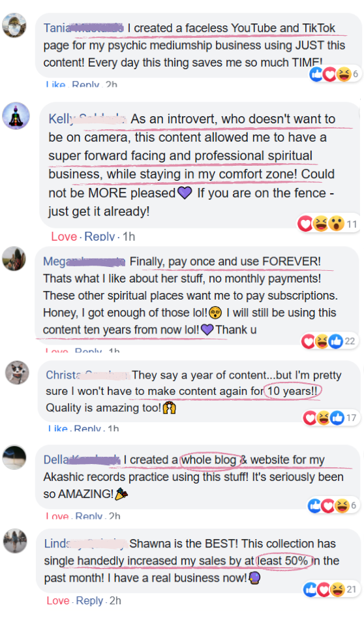View the reaction emojis on Della's comment
Screen dimensions: 364x620
tap(333, 505)
